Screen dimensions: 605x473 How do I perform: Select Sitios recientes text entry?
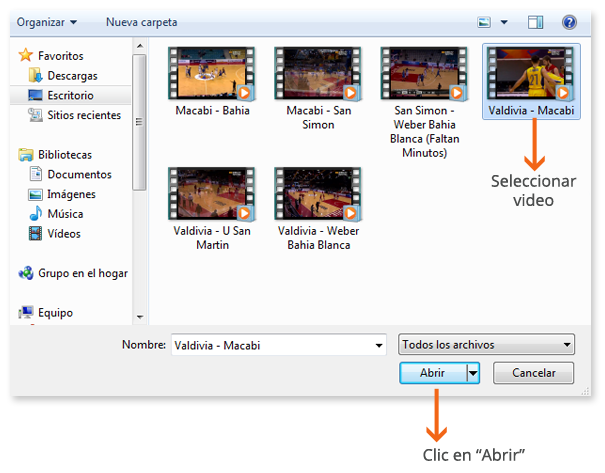(x=84, y=115)
